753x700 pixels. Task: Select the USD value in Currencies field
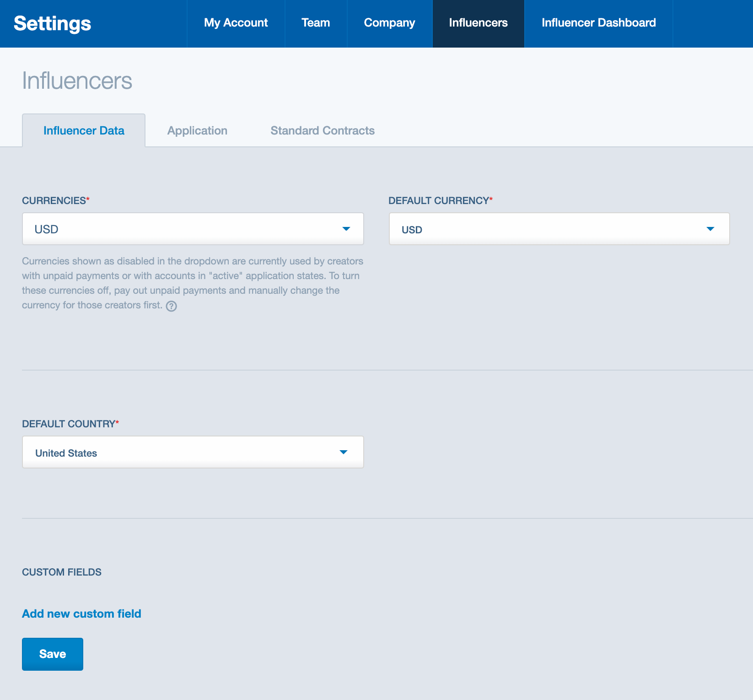point(47,229)
